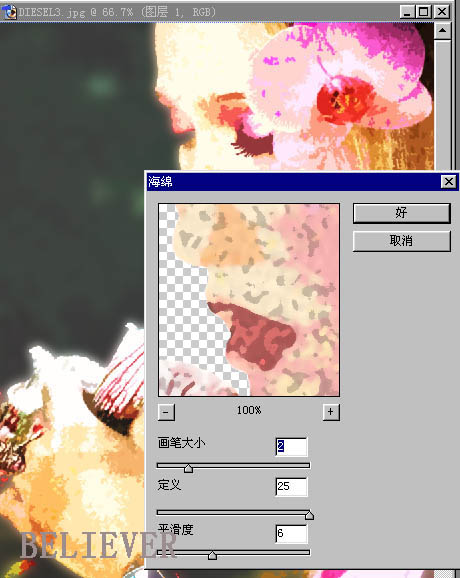Click the 画笔大小 brush size input field
This screenshot has width=460, height=578.
click(291, 446)
